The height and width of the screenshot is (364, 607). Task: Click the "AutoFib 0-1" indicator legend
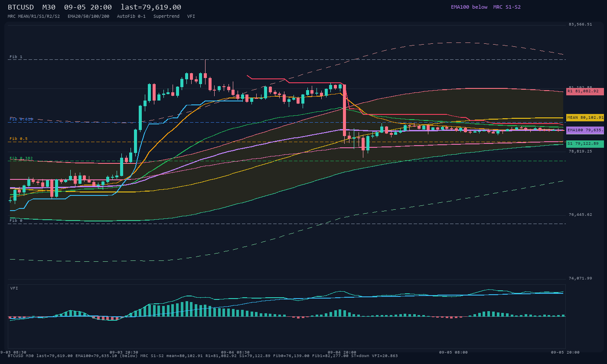131,16
